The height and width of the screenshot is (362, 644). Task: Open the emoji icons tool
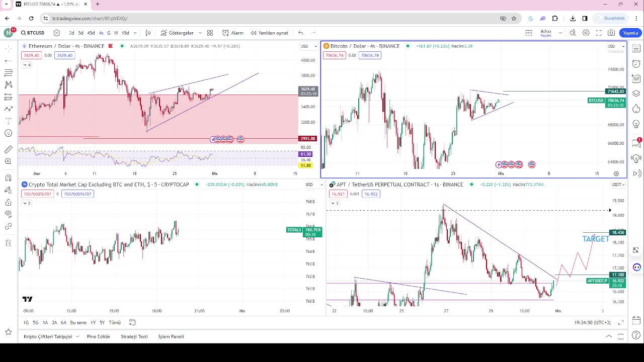point(8,133)
